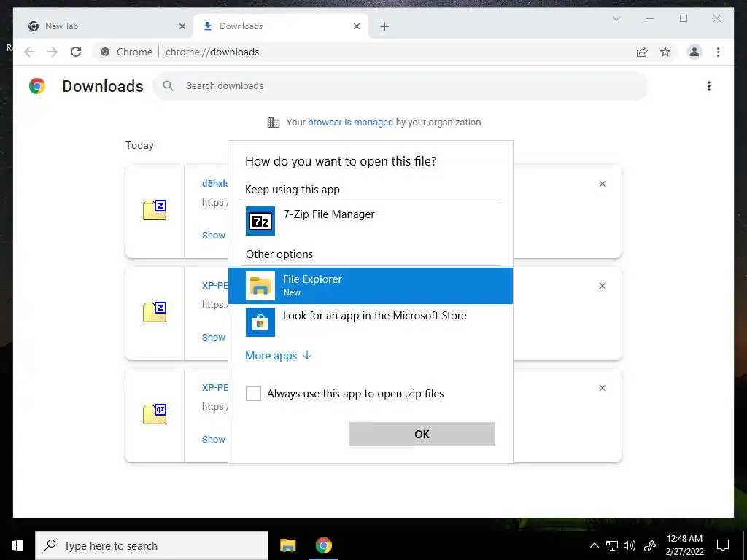Open the Windows Start menu
747x560 pixels.
coord(18,545)
